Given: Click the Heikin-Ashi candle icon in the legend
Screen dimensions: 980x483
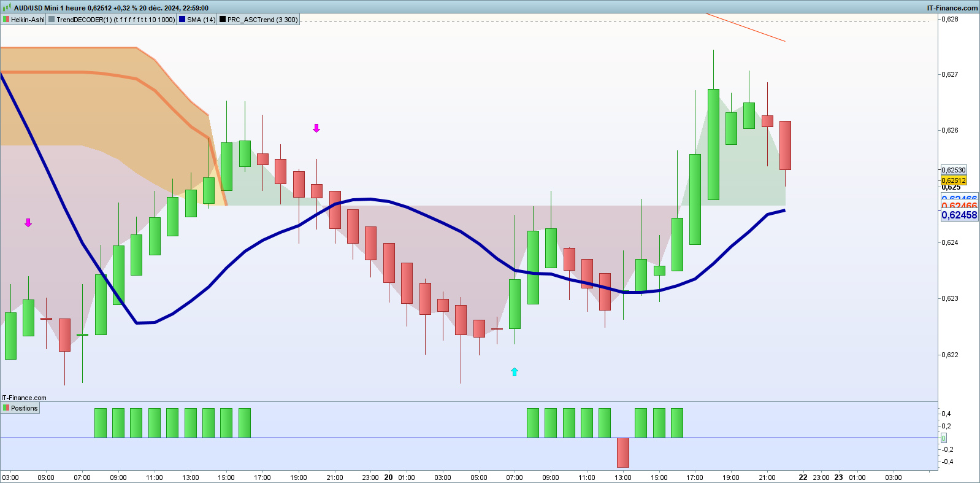Looking at the screenshot, I should tap(6, 20).
